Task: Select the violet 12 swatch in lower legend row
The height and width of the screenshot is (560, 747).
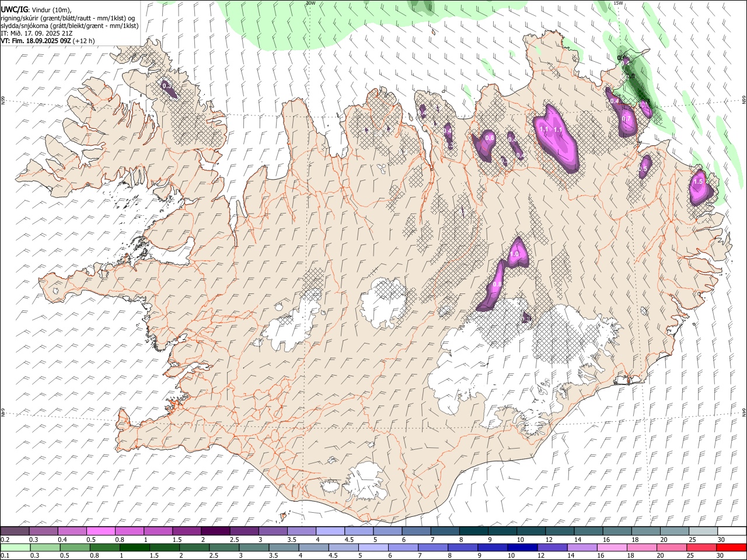Action: tap(551, 548)
